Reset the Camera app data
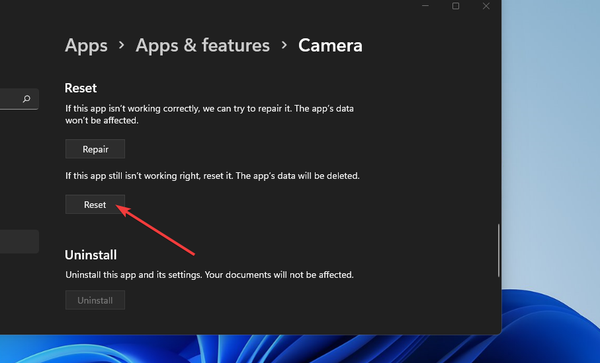600x363 pixels. pyautogui.click(x=95, y=204)
